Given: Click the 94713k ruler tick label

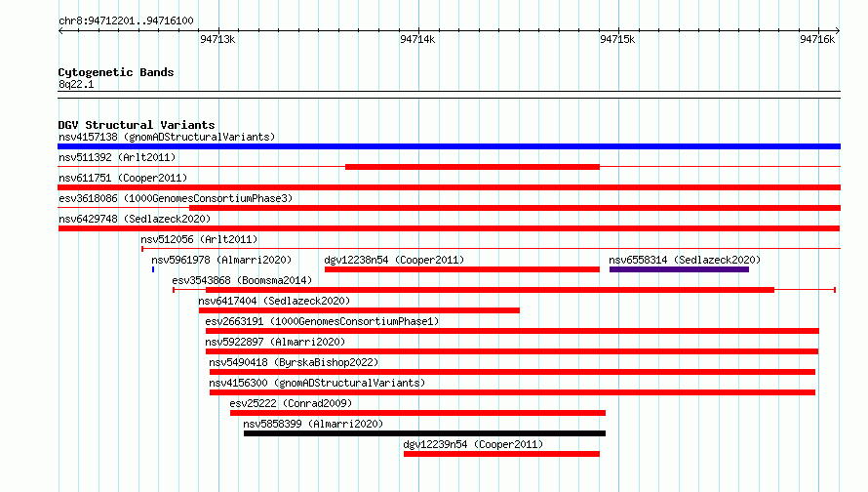Looking at the screenshot, I should pyautogui.click(x=217, y=39).
